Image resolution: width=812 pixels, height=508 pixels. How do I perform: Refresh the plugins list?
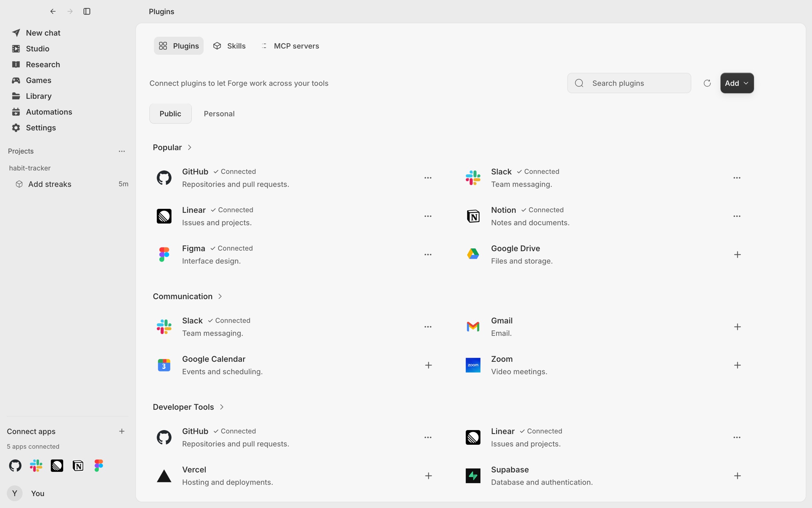(707, 83)
